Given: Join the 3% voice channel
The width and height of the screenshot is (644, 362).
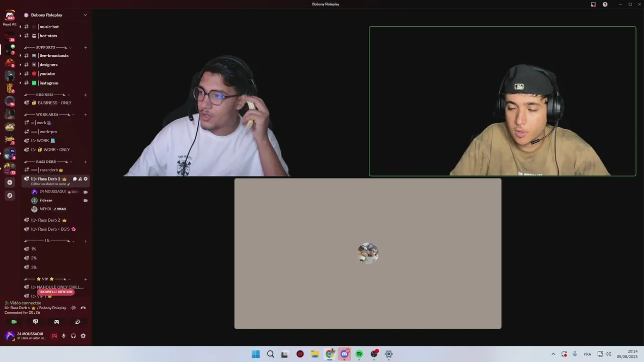Looking at the screenshot, I should 55,267.
